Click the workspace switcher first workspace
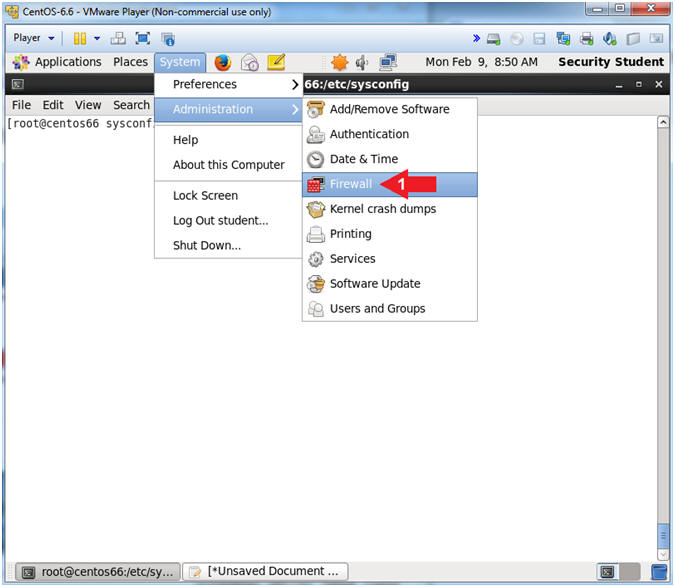This screenshot has width=675, height=587. coord(607,572)
